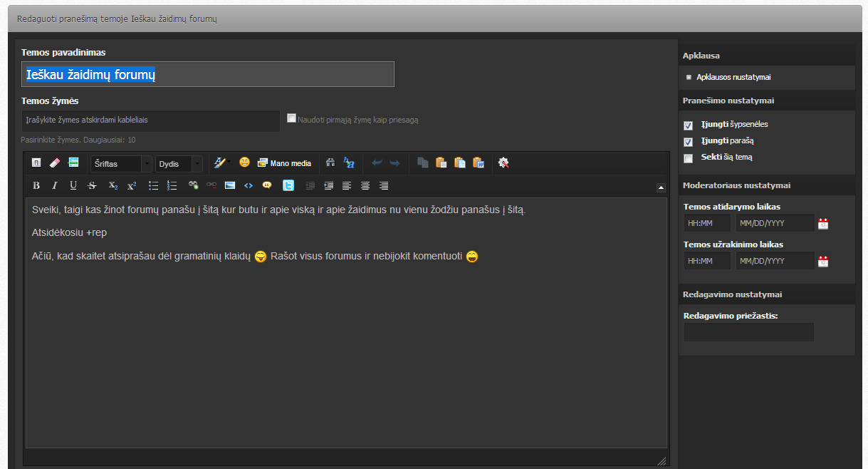Image resolution: width=868 pixels, height=469 pixels.
Task: Click the binoculars find icon
Action: coord(330,163)
